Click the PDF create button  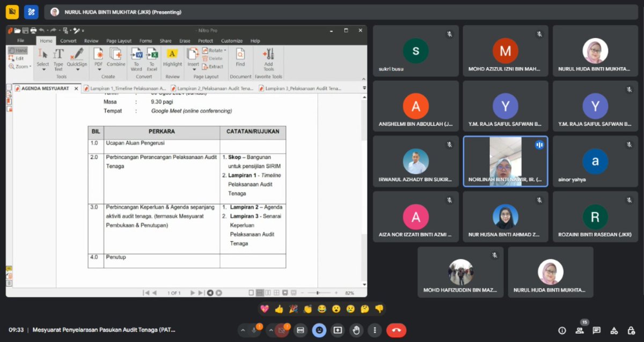point(98,59)
